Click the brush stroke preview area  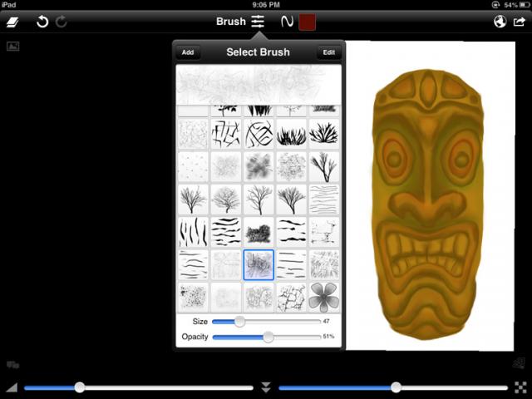click(x=258, y=84)
